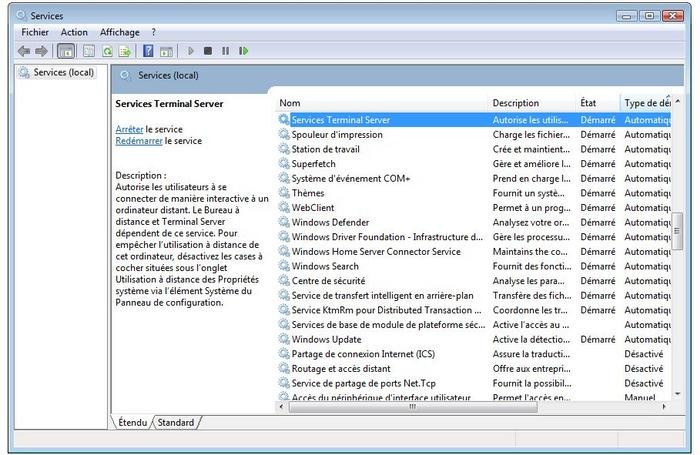
Task: Open the Fichier menu
Action: pos(35,32)
